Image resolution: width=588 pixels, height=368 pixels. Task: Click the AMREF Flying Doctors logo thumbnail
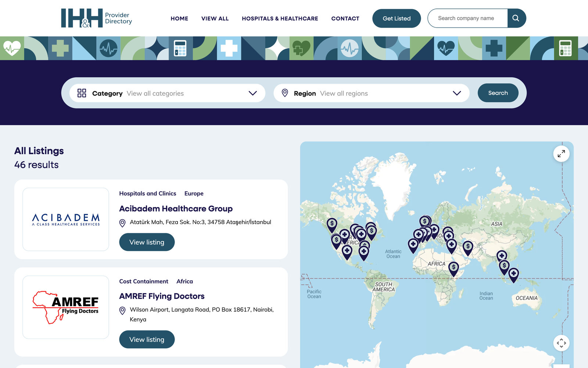(x=66, y=307)
